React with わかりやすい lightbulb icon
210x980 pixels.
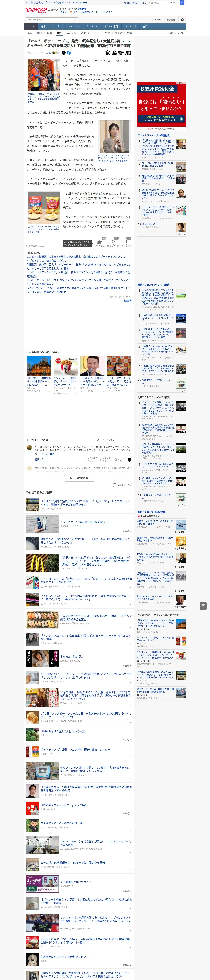click(x=113, y=242)
